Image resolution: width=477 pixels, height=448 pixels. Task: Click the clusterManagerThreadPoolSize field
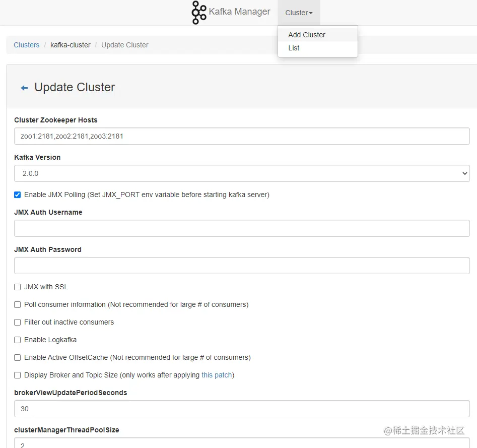click(242, 445)
